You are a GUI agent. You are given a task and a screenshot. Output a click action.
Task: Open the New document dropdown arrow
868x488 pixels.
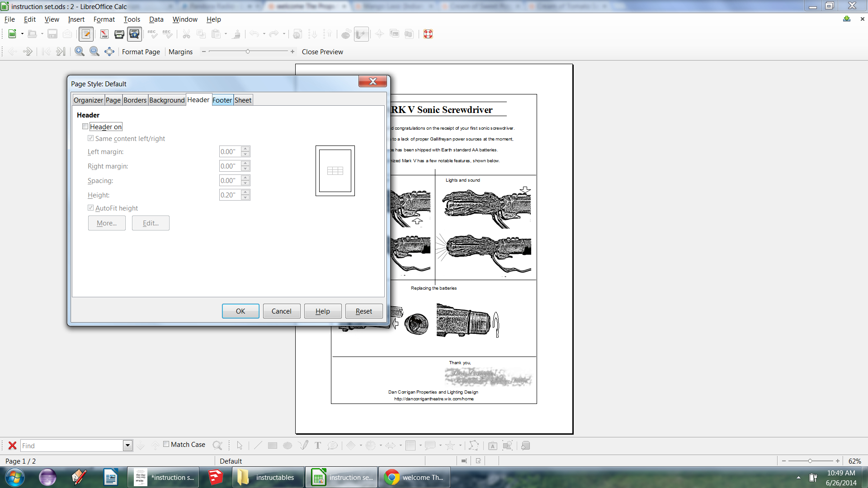tap(22, 34)
